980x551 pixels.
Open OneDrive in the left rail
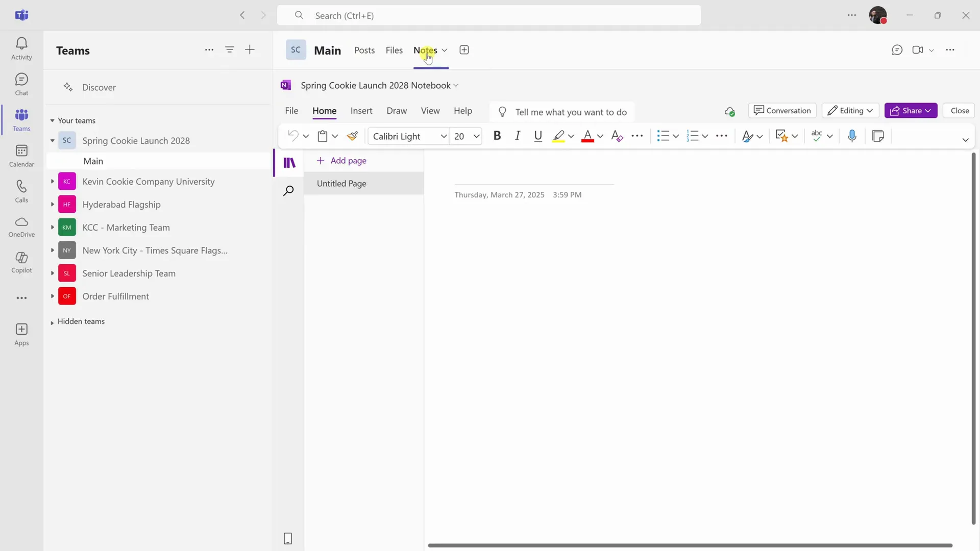coord(21,227)
